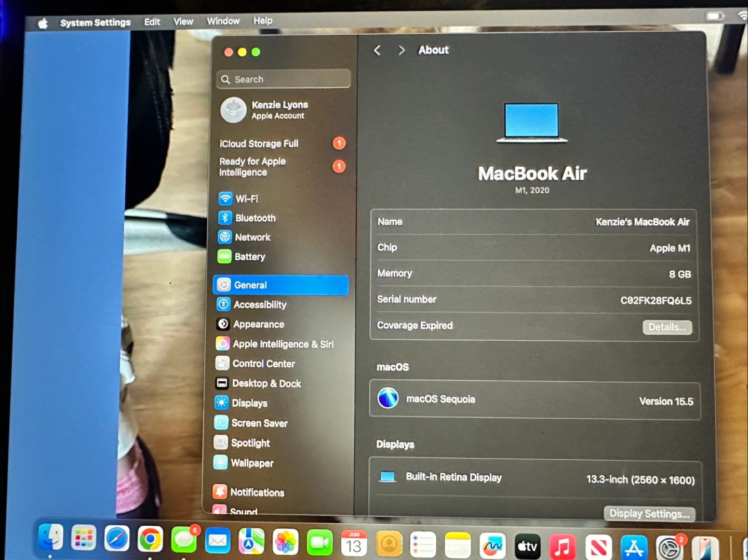Click 13.3-inch (2560 × 1600) display value

[x=640, y=479]
